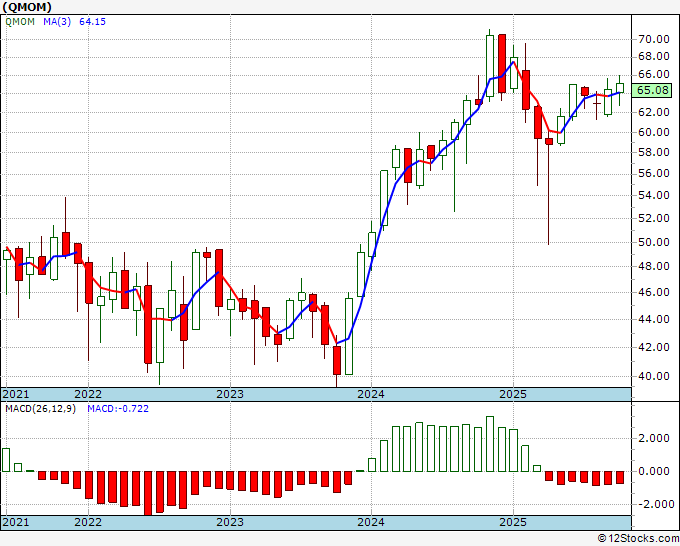The width and height of the screenshot is (680, 546).
Task: Click the 50.00 price axis label
Action: click(x=654, y=242)
